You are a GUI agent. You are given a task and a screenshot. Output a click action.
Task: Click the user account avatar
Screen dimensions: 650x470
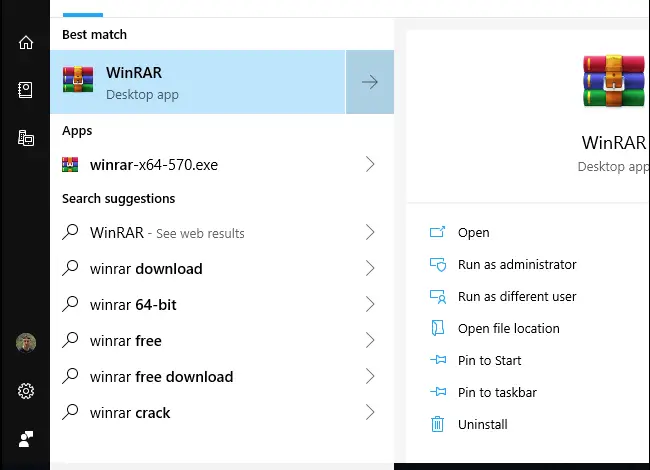click(x=25, y=343)
